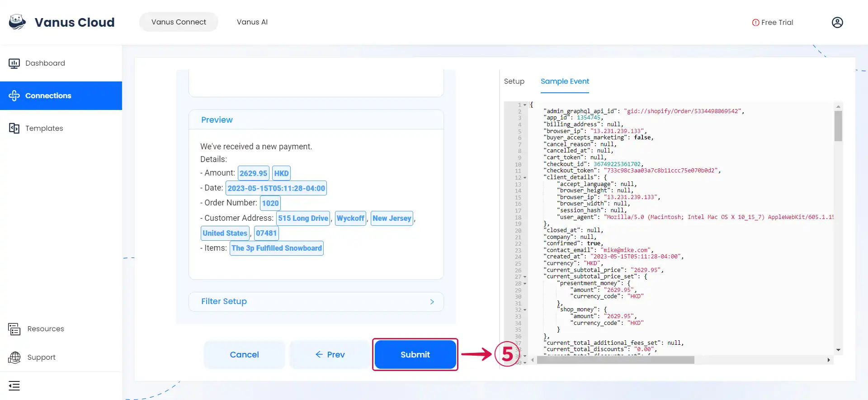Click the vertical scrollbar thumb in JSON editor

pyautogui.click(x=838, y=126)
